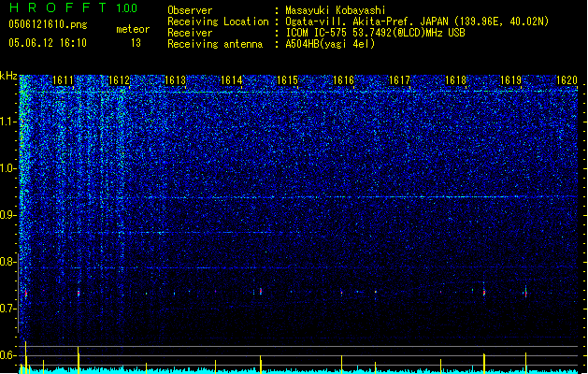Select the 0.9 kHz frequency label
Viewport: 588px width, 374px height.
tap(9, 215)
